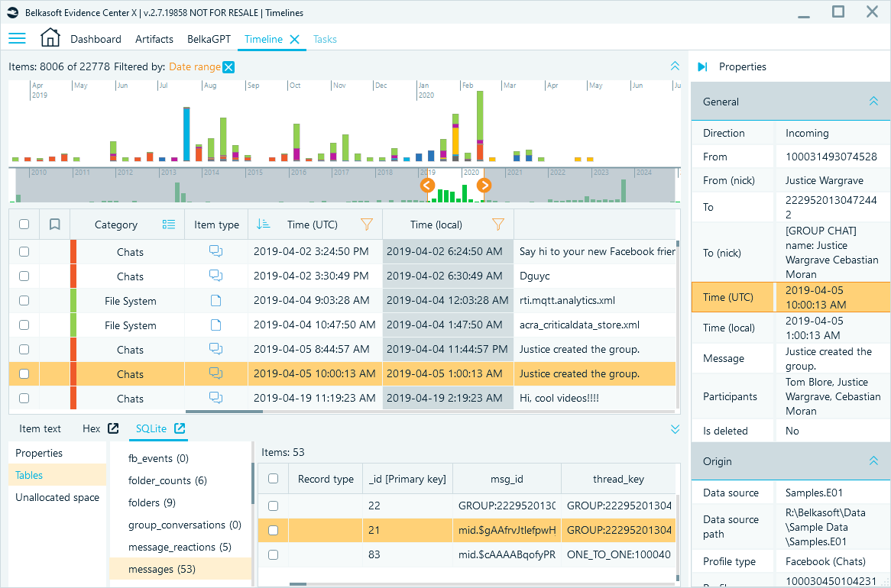Open the fb_events (0) table
The image size is (891, 588).
180,458
